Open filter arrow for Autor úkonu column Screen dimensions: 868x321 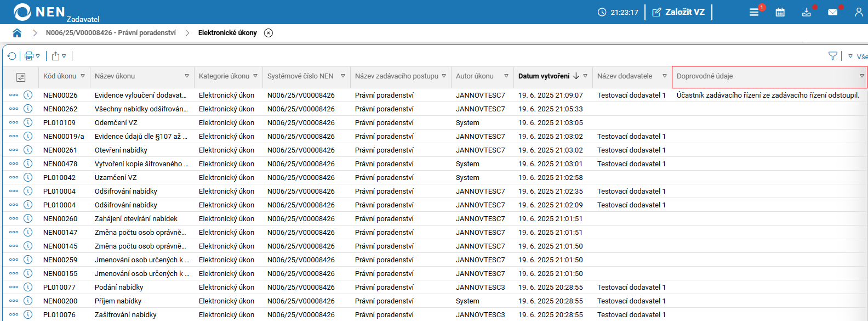pos(506,76)
